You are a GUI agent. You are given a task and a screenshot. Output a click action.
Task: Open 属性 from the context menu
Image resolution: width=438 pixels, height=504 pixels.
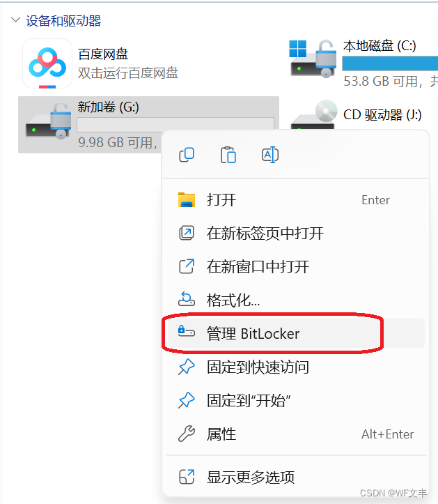(295, 434)
